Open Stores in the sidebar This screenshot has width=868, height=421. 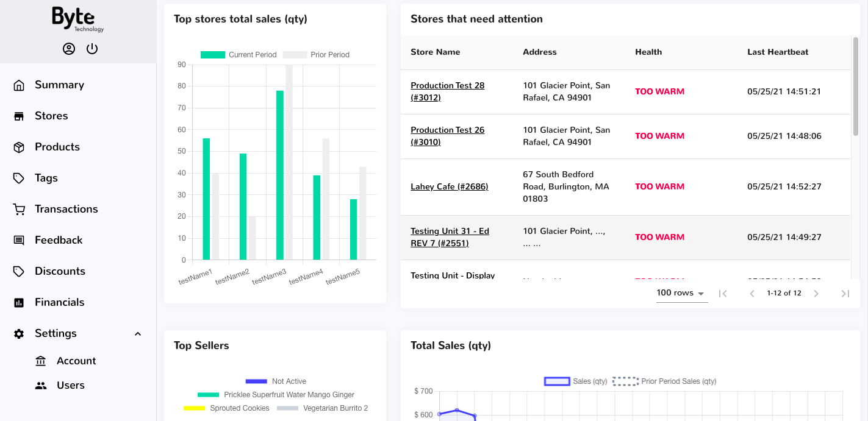click(x=51, y=116)
